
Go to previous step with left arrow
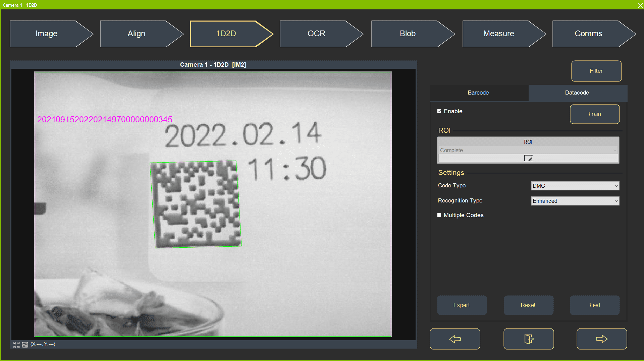coord(455,339)
